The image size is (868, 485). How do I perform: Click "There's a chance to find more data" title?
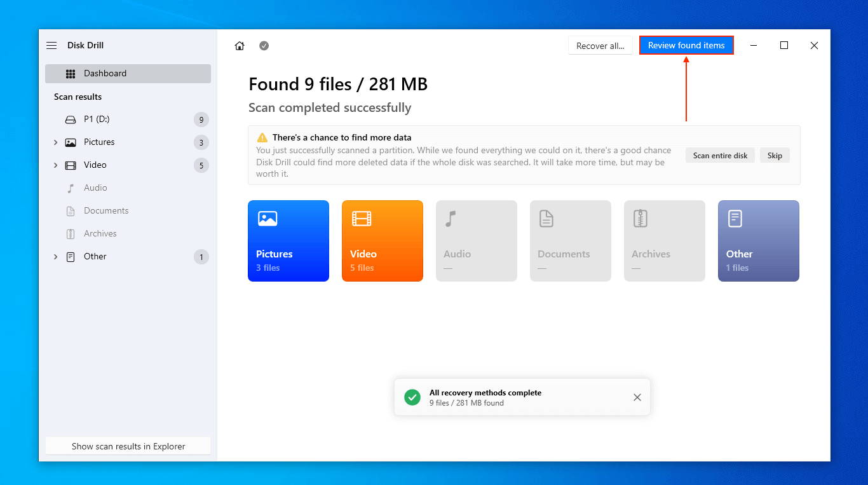pos(342,137)
